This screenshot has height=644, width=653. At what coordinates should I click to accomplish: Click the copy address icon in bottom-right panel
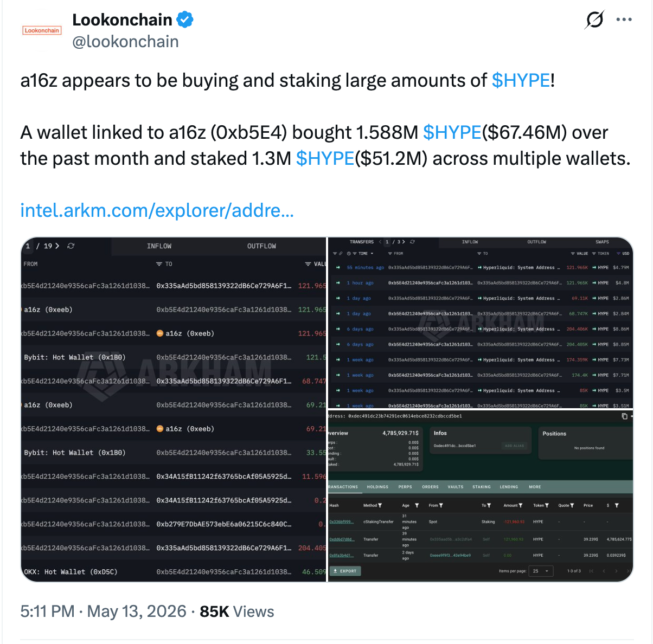[x=624, y=416]
